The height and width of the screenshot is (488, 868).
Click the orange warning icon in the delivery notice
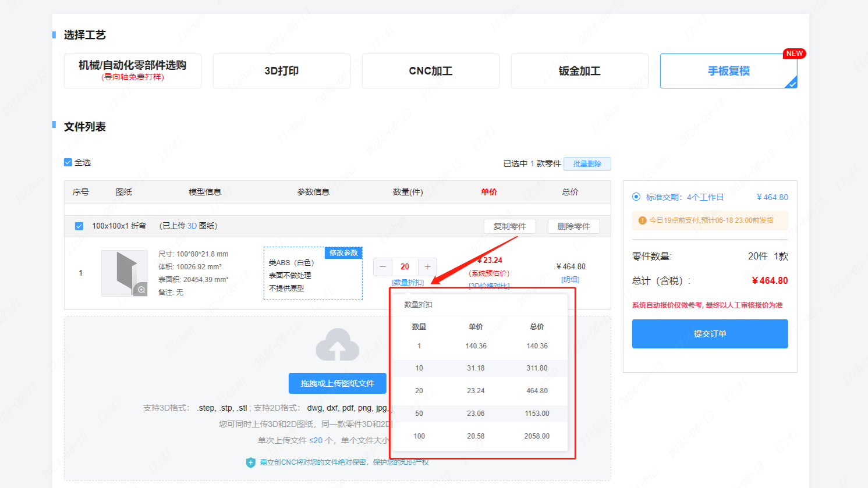coord(642,220)
